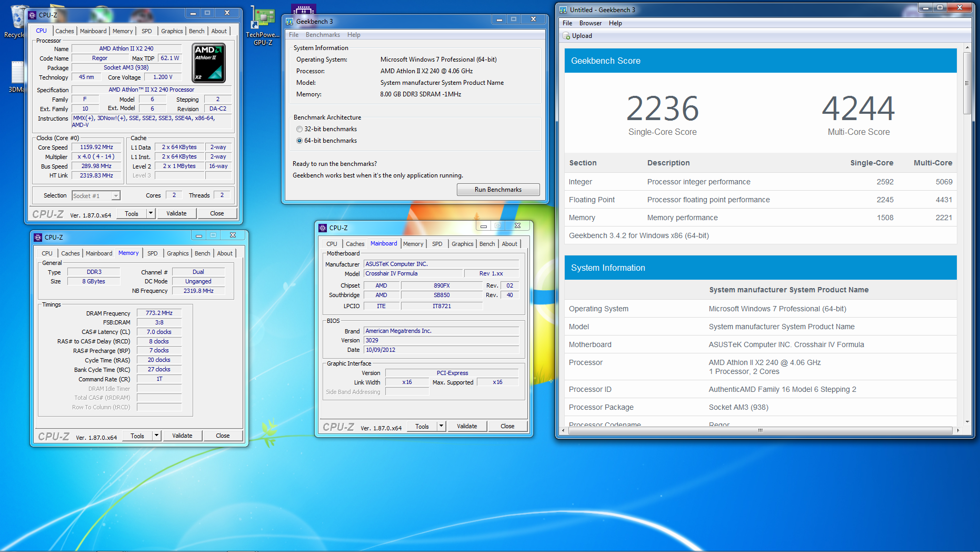Click the Bus Speed 289.98 MHz value
This screenshot has width=980, height=552.
point(96,166)
